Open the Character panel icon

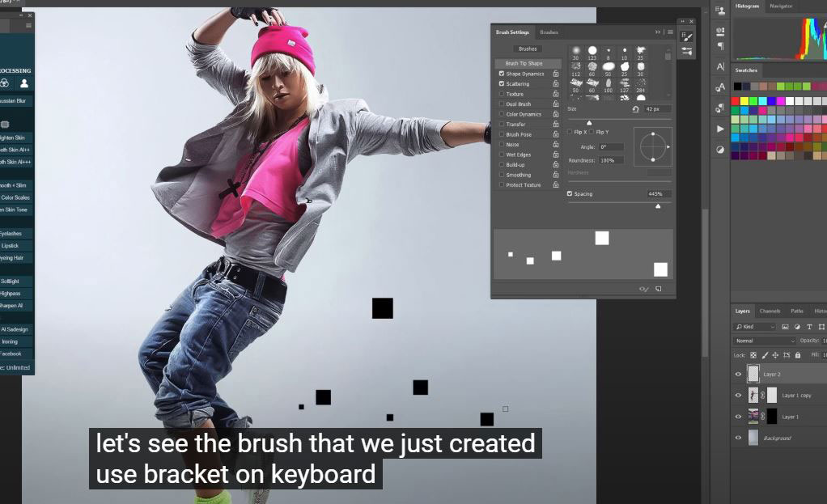pos(720,66)
